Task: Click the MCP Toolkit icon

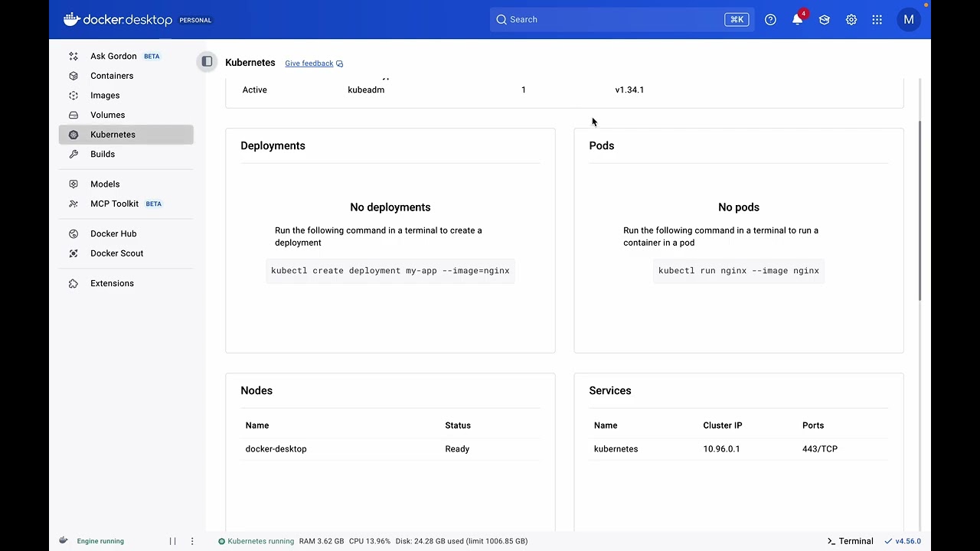Action: 73,204
